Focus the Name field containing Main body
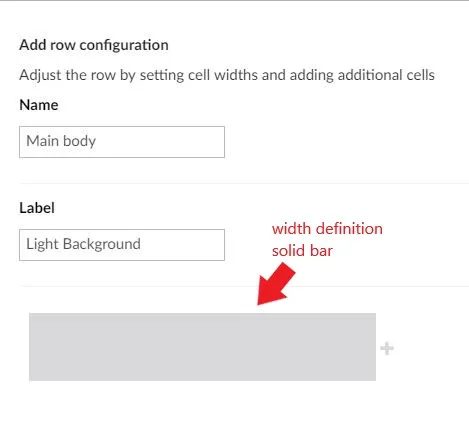The height and width of the screenshot is (421, 469). coord(122,142)
